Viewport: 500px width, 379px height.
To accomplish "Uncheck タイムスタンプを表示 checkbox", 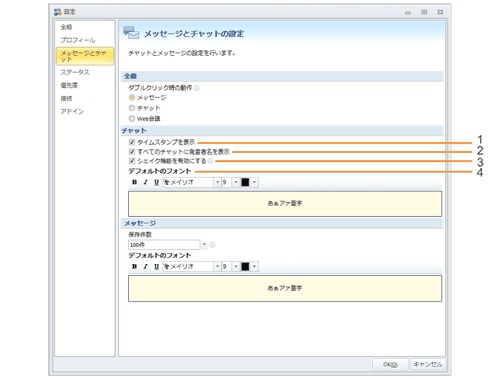I will point(132,142).
